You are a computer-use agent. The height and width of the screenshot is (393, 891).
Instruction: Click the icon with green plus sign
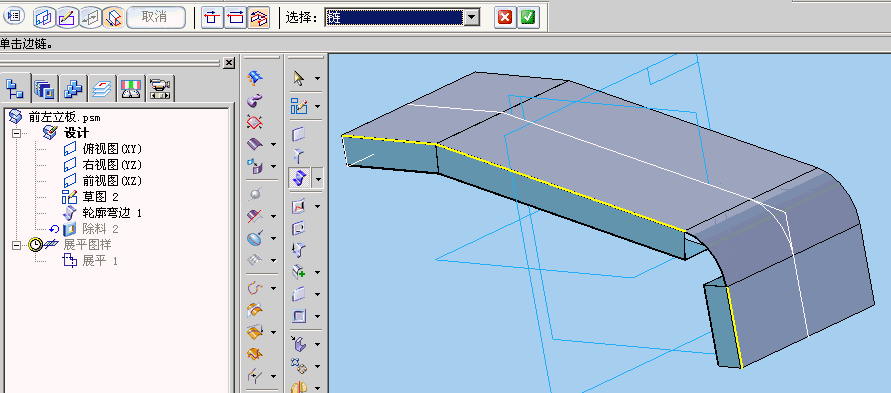[x=299, y=273]
